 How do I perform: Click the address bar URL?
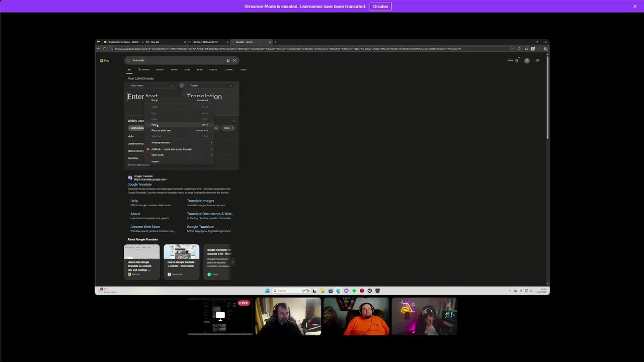[x=287, y=49]
